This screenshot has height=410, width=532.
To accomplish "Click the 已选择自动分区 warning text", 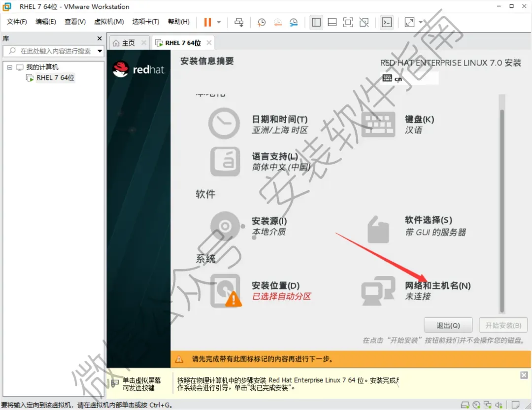I will (282, 297).
